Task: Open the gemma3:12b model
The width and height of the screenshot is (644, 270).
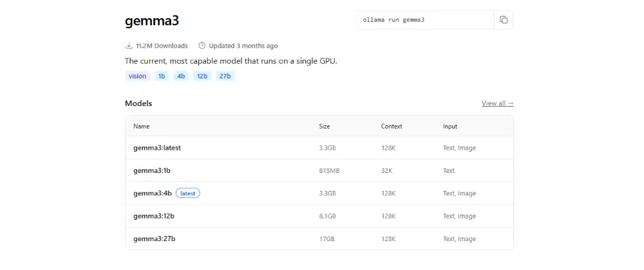Action: coord(154,216)
